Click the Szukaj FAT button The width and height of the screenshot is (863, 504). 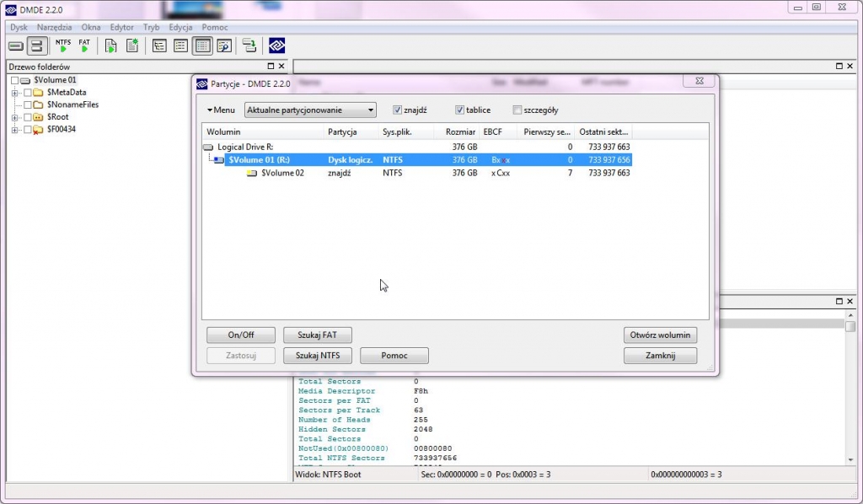pos(318,335)
